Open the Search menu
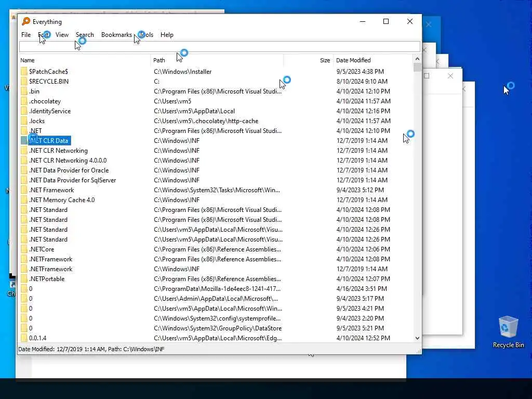The width and height of the screenshot is (532, 399). coord(85,35)
